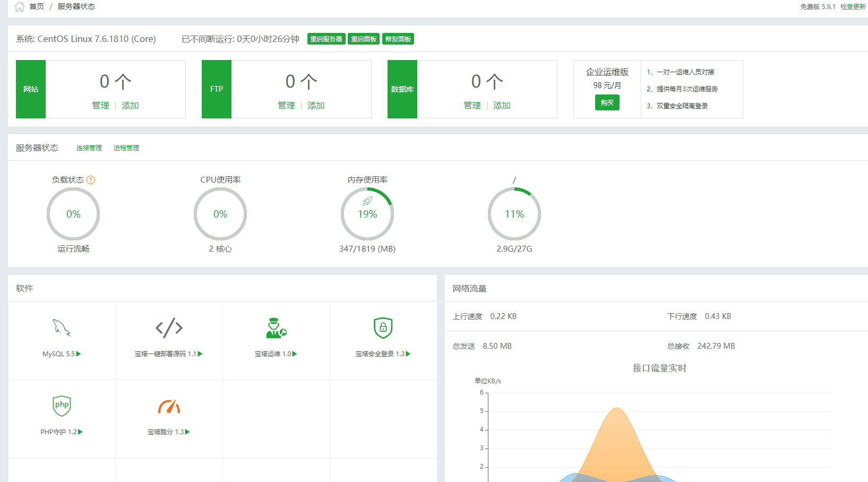
Task: Click 添加 under the FTP card
Action: click(316, 105)
